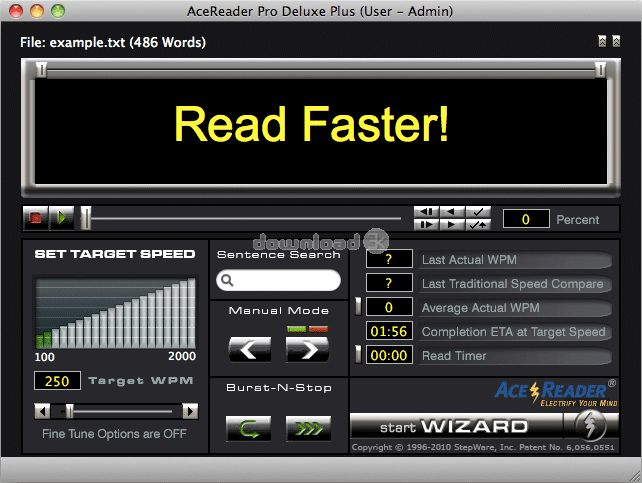The height and width of the screenshot is (483, 642).
Task: Click the Burst-N-Stop triple-chevron forward icon
Action: 308,429
